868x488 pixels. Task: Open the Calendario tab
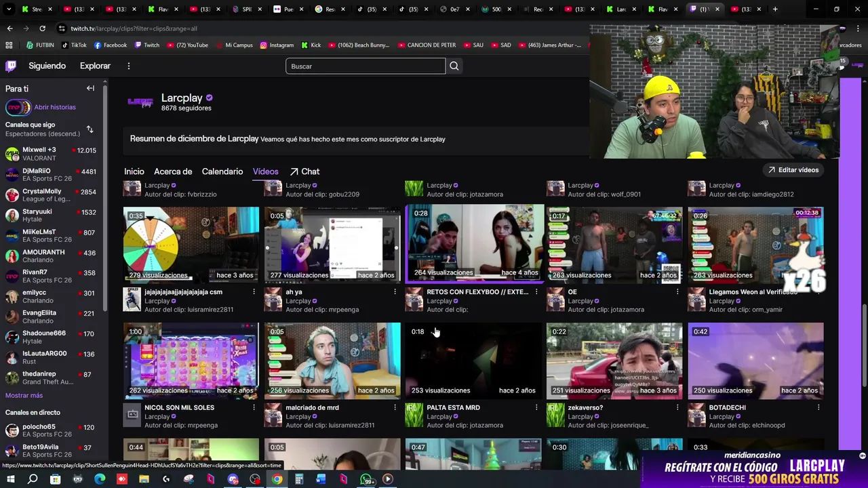(x=222, y=171)
